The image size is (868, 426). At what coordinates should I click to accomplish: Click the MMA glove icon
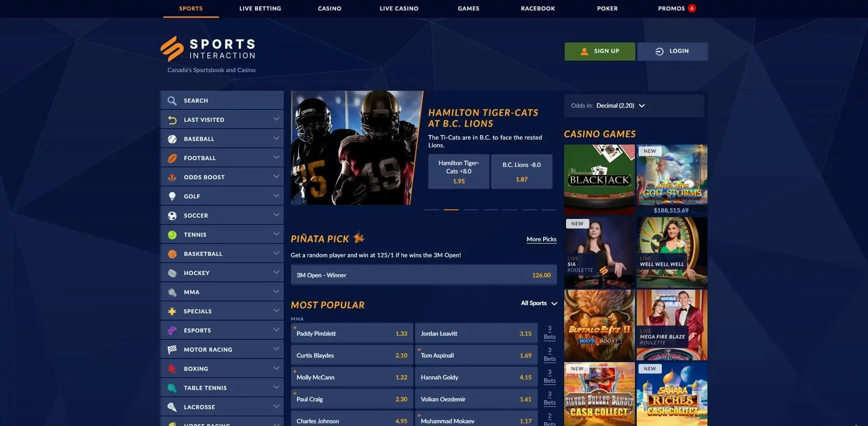click(172, 292)
